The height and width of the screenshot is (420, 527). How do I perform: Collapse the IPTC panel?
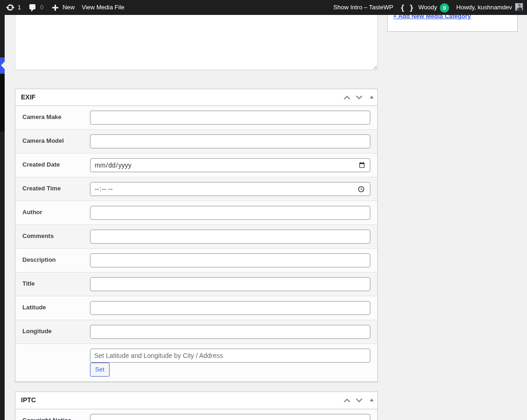click(x=371, y=399)
